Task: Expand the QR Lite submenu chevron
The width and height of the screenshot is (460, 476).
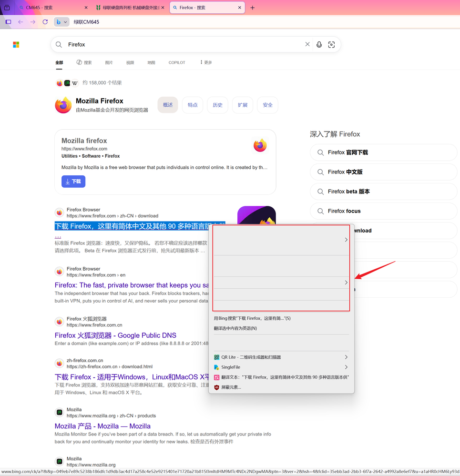Action: coord(346,357)
